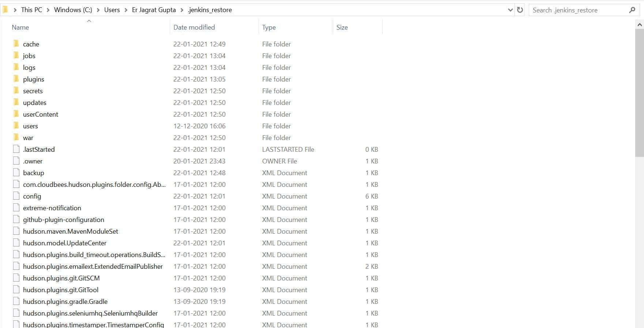Select hudson.plugins.timestamper.TimestamperConfig file name
This screenshot has width=644, height=328.
pos(94,324)
